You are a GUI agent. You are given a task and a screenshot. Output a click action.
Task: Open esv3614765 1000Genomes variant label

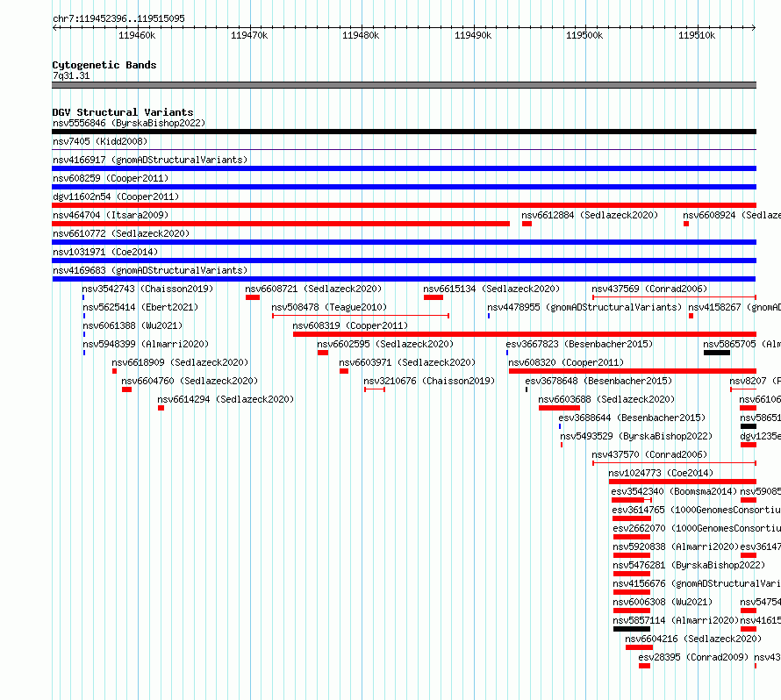697,510
